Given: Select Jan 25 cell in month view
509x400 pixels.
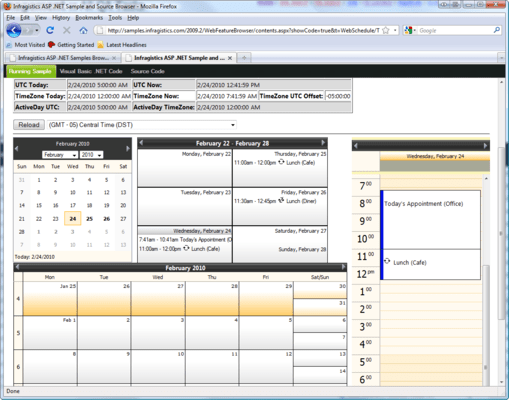Looking at the screenshot, I should (x=50, y=299).
